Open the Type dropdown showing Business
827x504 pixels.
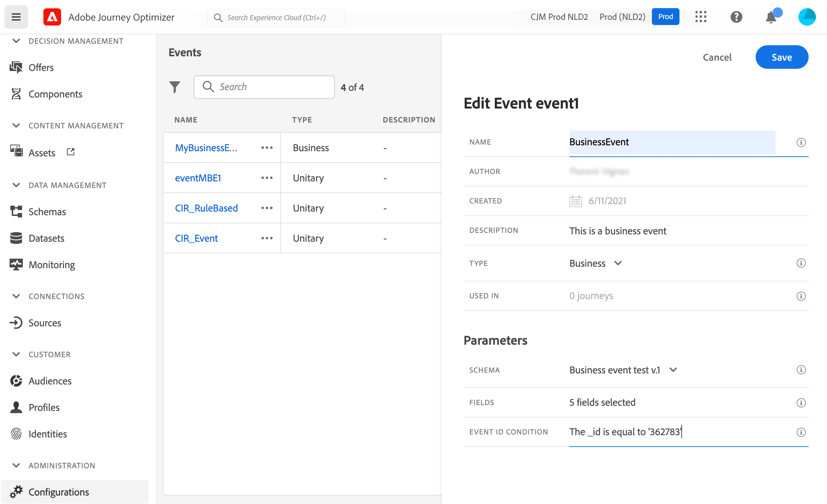[x=596, y=263]
